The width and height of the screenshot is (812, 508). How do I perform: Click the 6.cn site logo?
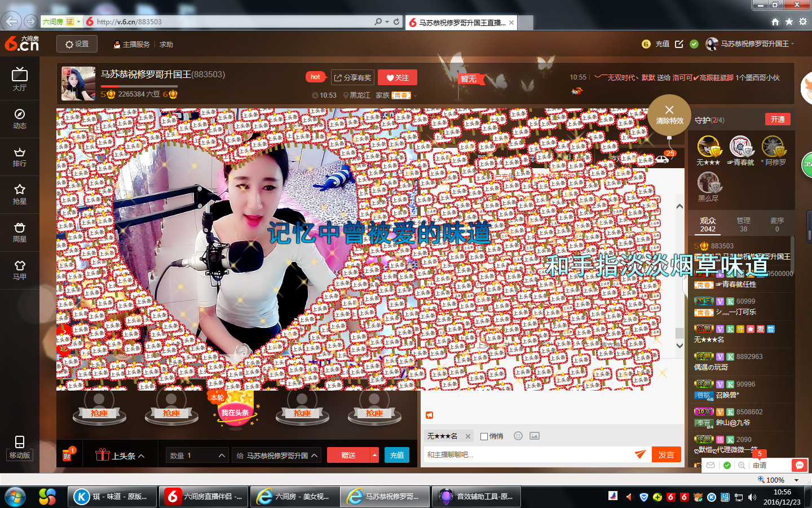pos(22,43)
